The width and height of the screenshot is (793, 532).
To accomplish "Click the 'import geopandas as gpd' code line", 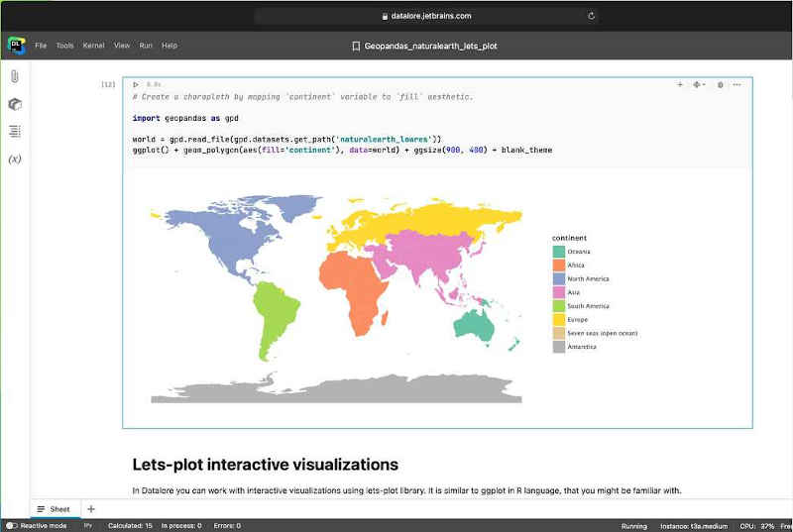I will point(185,118).
